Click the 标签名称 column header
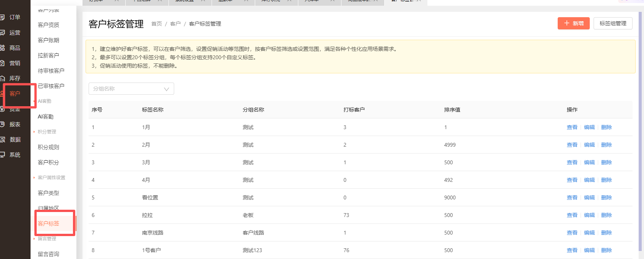This screenshot has width=644, height=259. click(152, 110)
